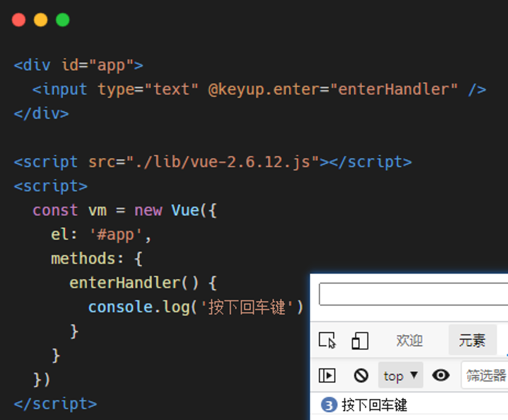The height and width of the screenshot is (420, 508).
Task: Click the red close window dot
Action: click(x=19, y=20)
